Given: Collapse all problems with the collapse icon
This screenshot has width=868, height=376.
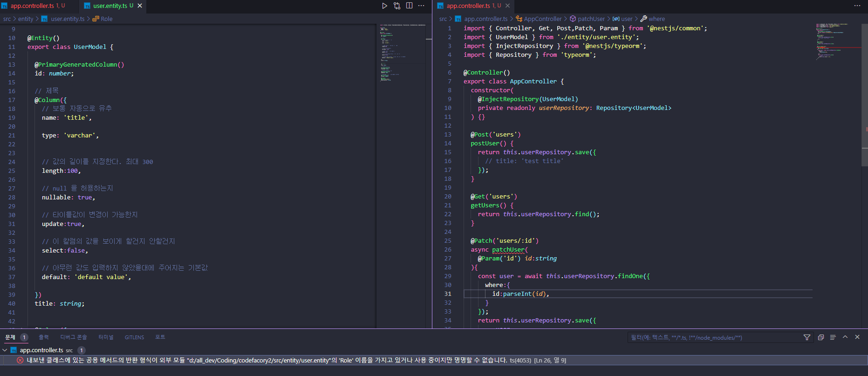Looking at the screenshot, I should click(x=821, y=337).
